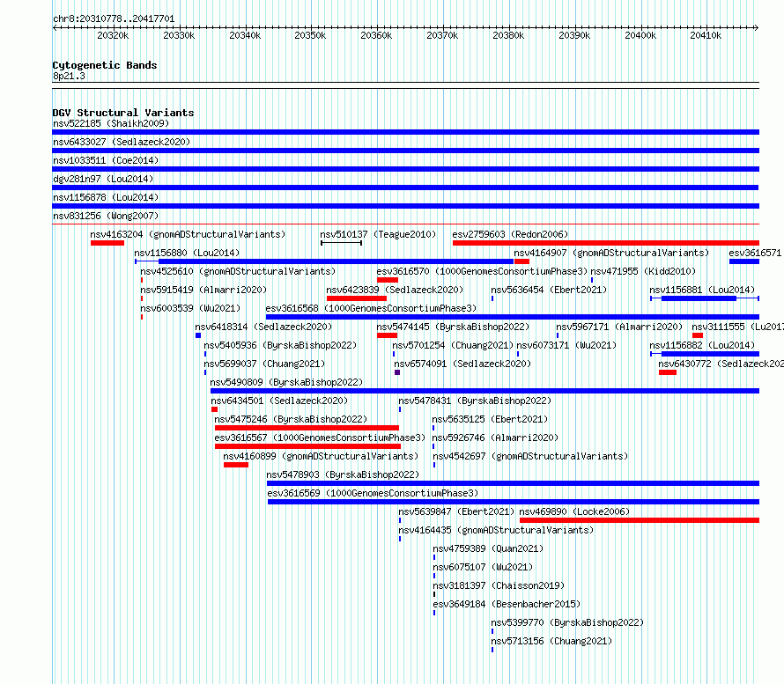
Task: Open nsv5399770 (ByrskaBishop2022) label
Action: pyautogui.click(x=567, y=622)
